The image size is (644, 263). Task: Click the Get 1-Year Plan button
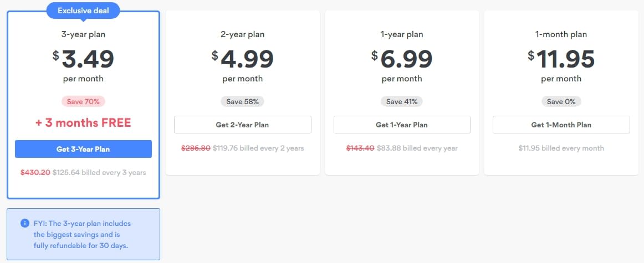(x=402, y=125)
